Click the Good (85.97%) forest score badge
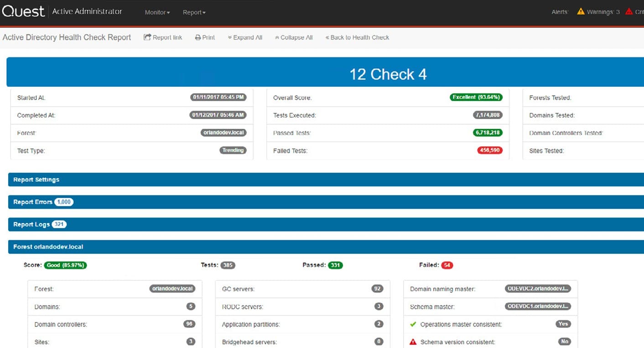This screenshot has width=644, height=348. click(x=65, y=265)
